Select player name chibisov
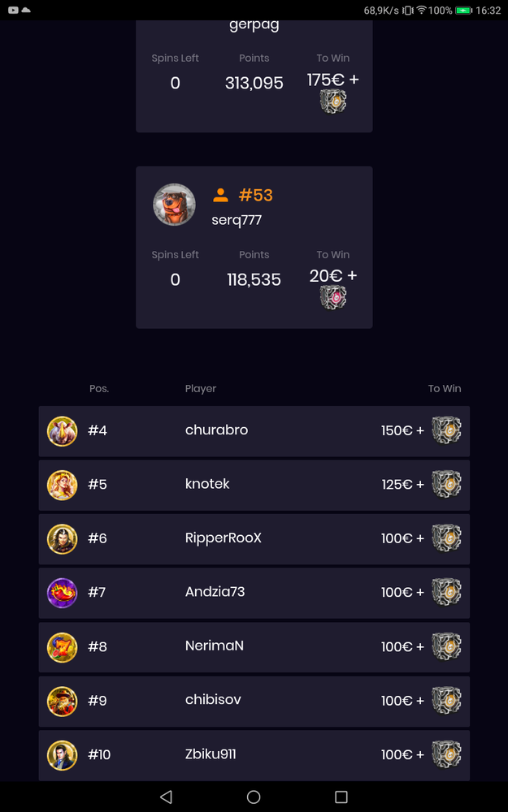Viewport: 508px width, 812px height. pyautogui.click(x=213, y=700)
